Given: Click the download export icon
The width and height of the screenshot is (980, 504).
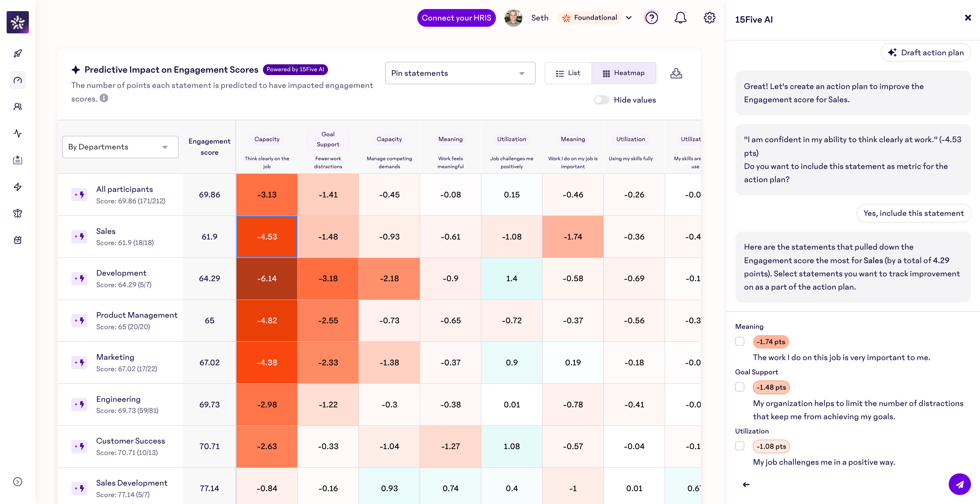Looking at the screenshot, I should [x=676, y=73].
